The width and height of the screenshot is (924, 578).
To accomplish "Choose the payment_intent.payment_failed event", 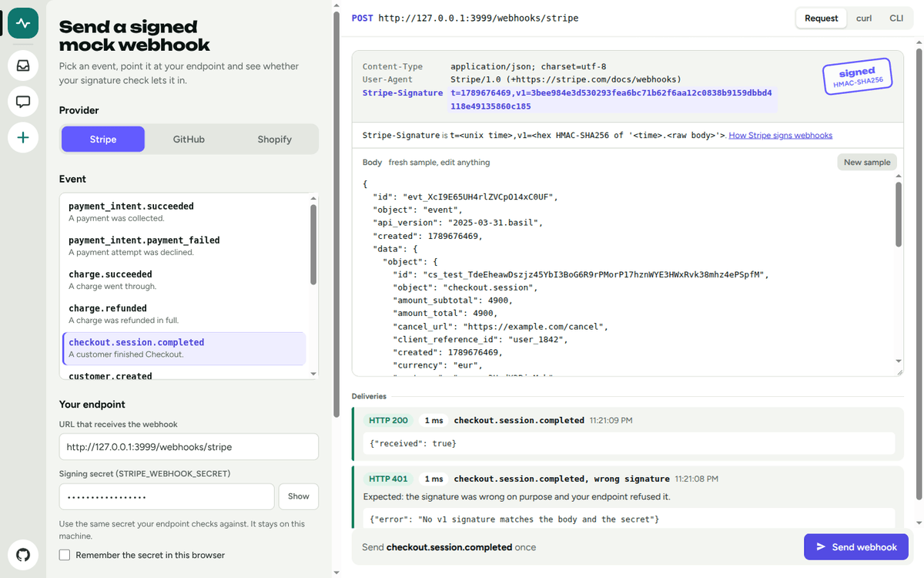I will [183, 246].
